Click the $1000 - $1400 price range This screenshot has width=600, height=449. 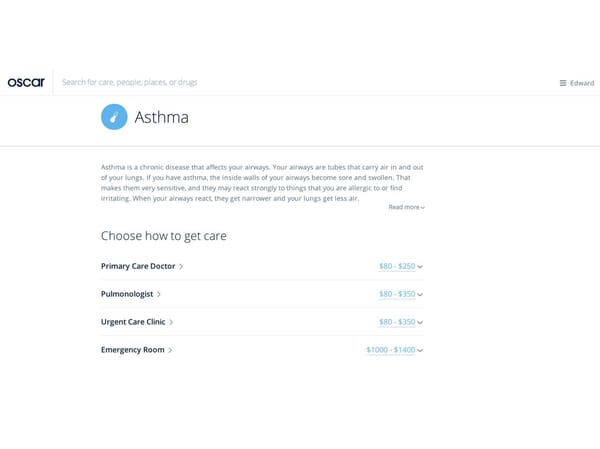point(391,350)
